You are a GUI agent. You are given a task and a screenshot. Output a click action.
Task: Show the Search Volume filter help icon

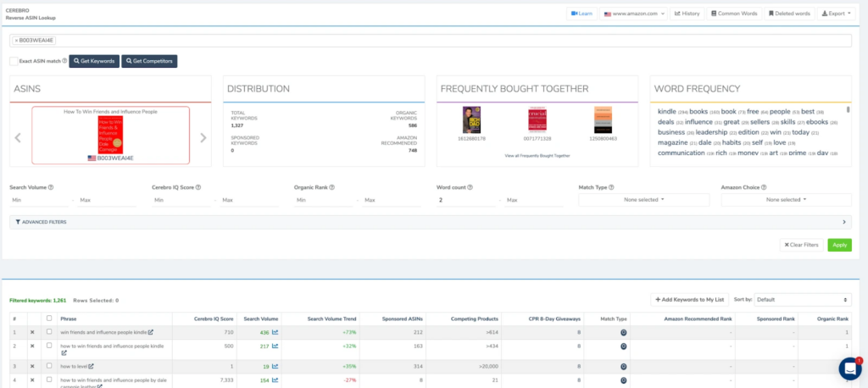(51, 187)
